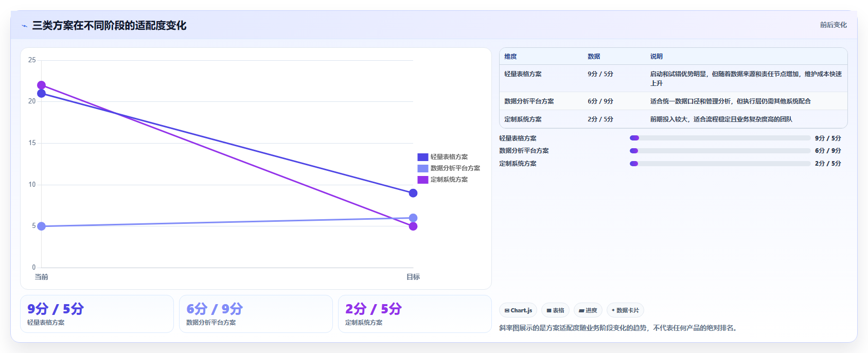
Task: Click the chart icon beside the panel title
Action: [x=24, y=26]
